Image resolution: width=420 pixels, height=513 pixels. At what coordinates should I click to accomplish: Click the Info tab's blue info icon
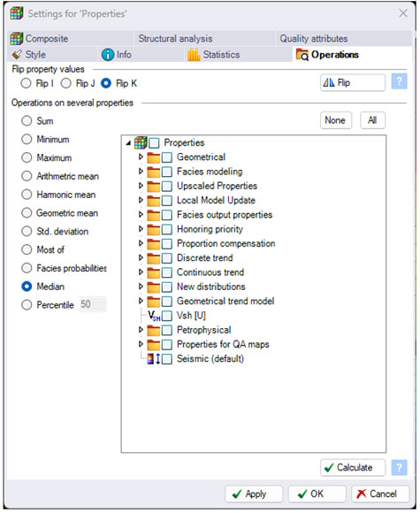coord(108,55)
